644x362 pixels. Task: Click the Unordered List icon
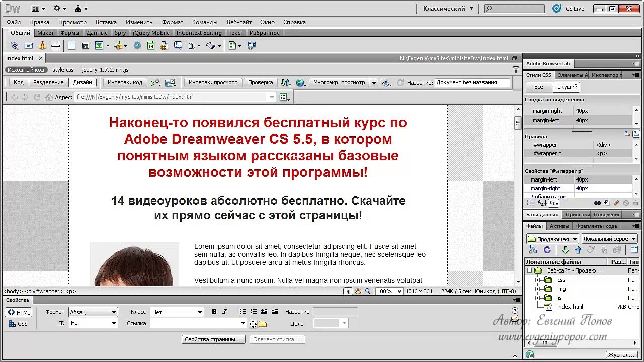pos(243,312)
